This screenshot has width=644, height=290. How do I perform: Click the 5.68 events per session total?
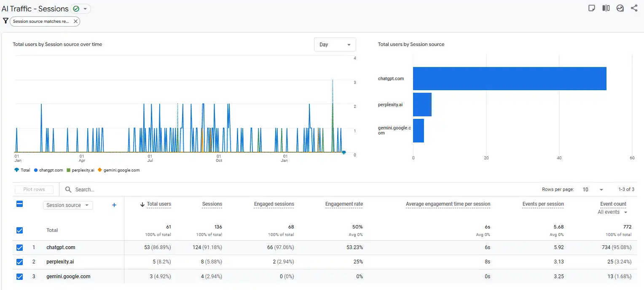click(559, 227)
